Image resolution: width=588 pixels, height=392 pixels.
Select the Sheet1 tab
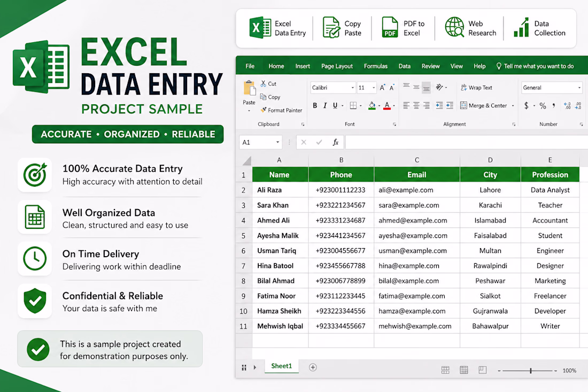[282, 366]
